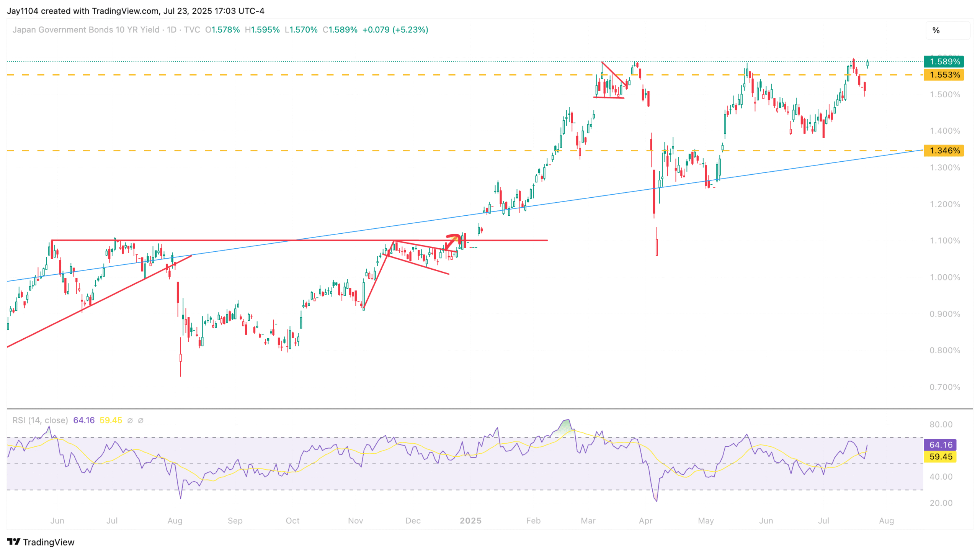Toggle the RSI (14, close) indicator legend
Viewport: 980px width, 554px height.
point(39,420)
